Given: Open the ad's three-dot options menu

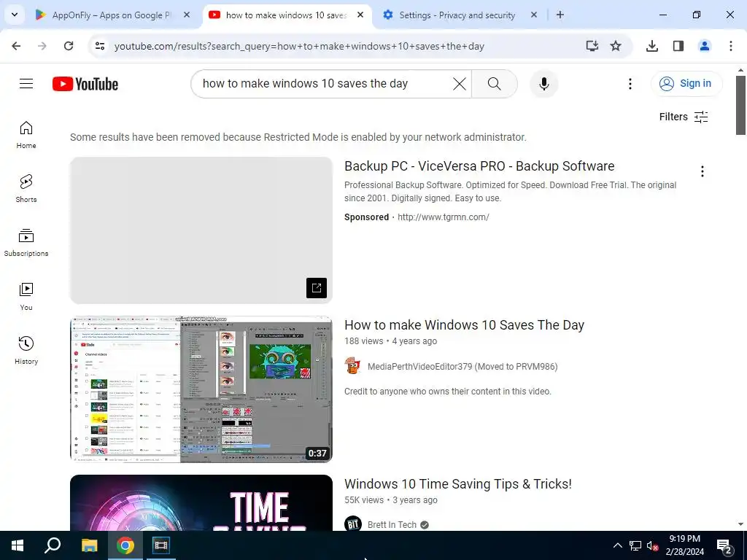Looking at the screenshot, I should pyautogui.click(x=702, y=171).
